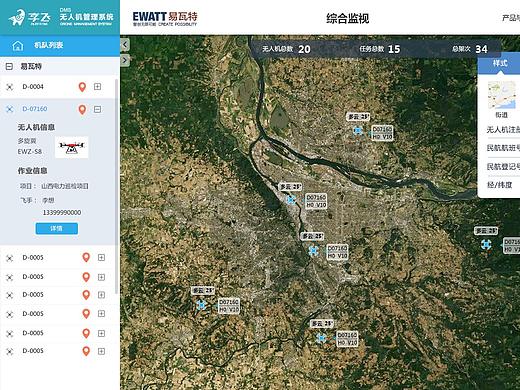Select the 机队列表 tab label

(49, 45)
